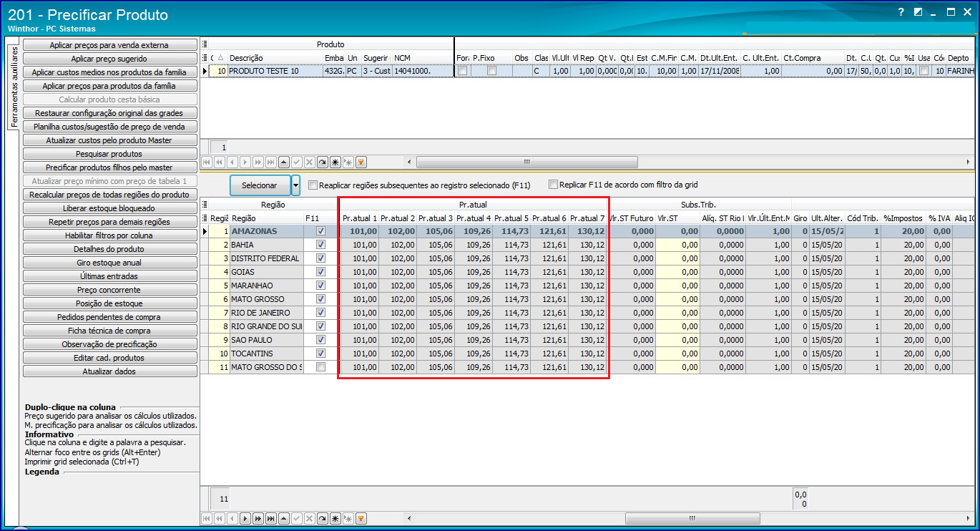
Task: Click the Selecionar button
Action: point(260,185)
